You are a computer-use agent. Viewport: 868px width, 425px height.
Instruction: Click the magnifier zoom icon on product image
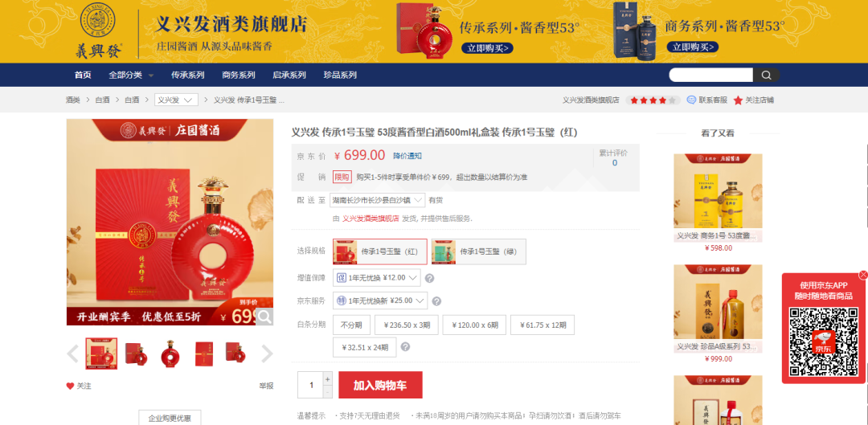(x=264, y=317)
